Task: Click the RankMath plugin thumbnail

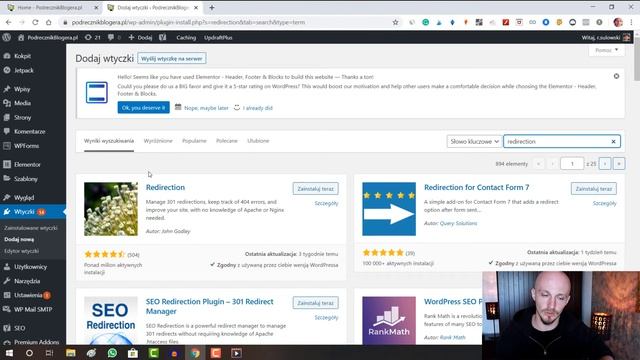Action: click(x=389, y=320)
